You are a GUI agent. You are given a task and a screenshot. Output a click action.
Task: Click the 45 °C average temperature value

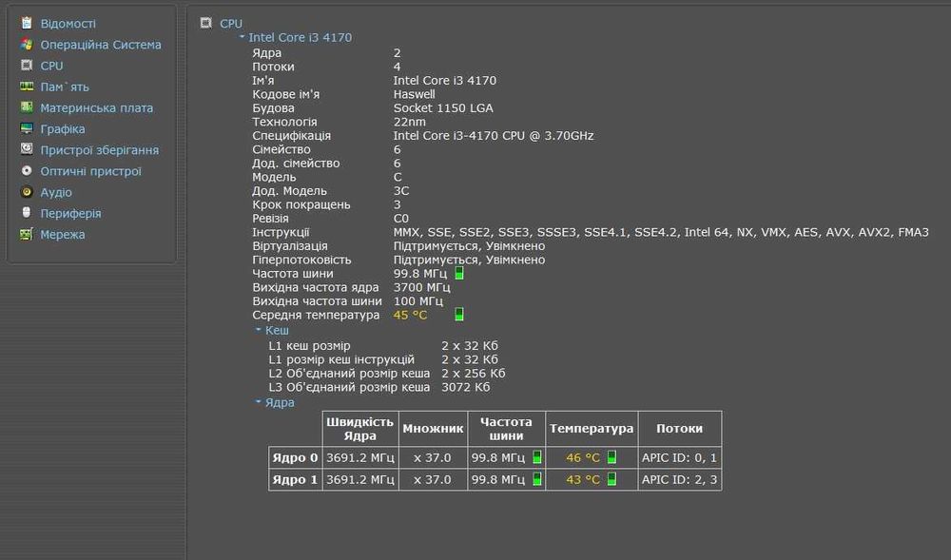410,315
